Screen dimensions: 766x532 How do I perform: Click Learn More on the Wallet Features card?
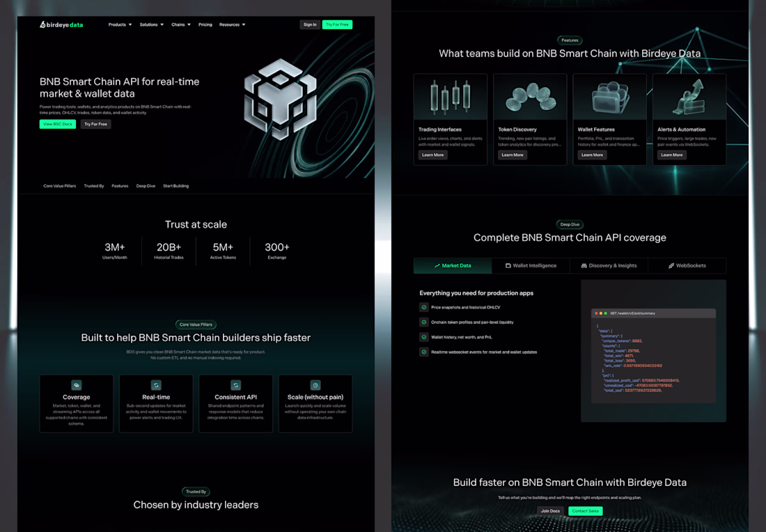coord(592,155)
